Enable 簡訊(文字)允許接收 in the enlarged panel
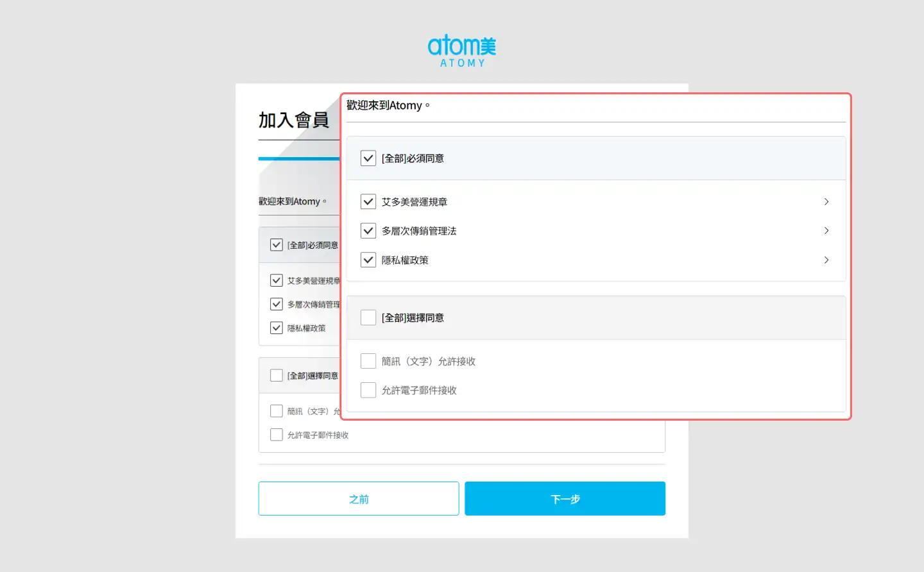The width and height of the screenshot is (924, 572). pyautogui.click(x=368, y=362)
